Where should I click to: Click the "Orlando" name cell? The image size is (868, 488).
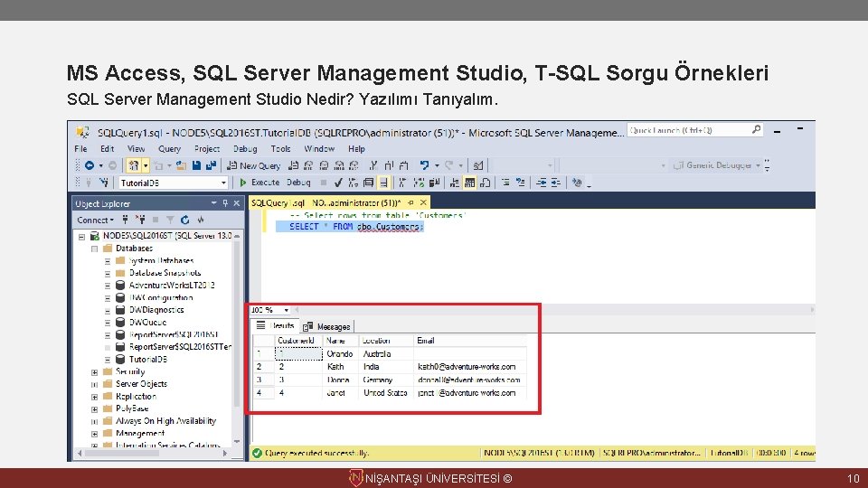(x=340, y=354)
